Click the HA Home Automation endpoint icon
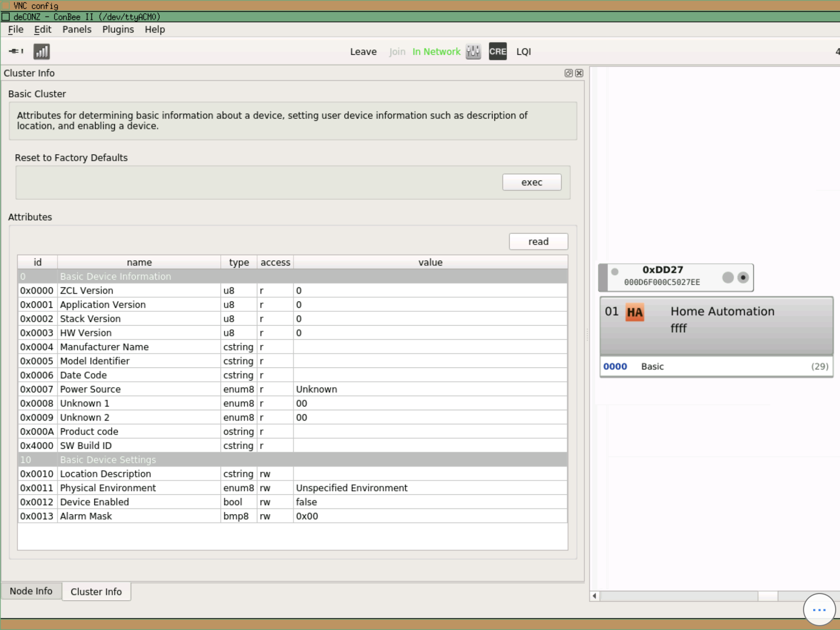This screenshot has height=630, width=840. click(635, 312)
